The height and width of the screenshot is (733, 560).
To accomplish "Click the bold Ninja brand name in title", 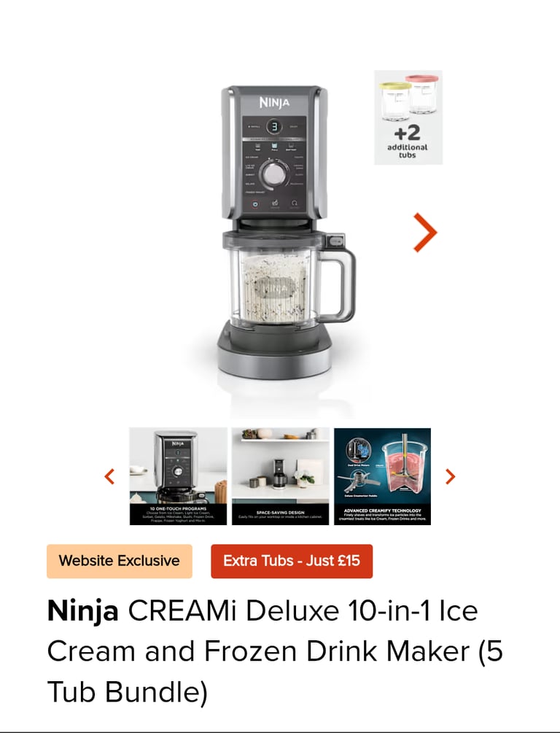I will [x=82, y=610].
